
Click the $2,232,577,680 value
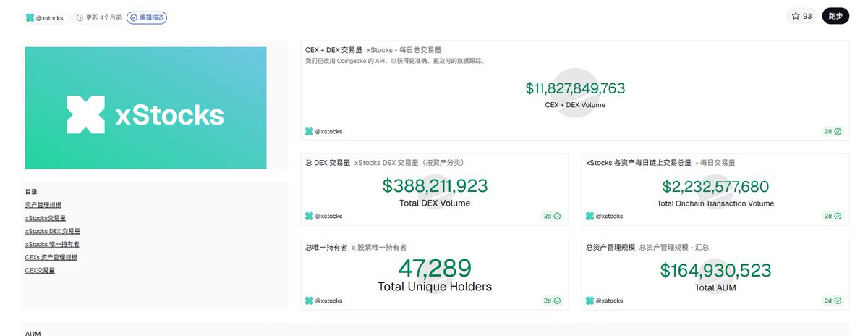click(x=715, y=186)
